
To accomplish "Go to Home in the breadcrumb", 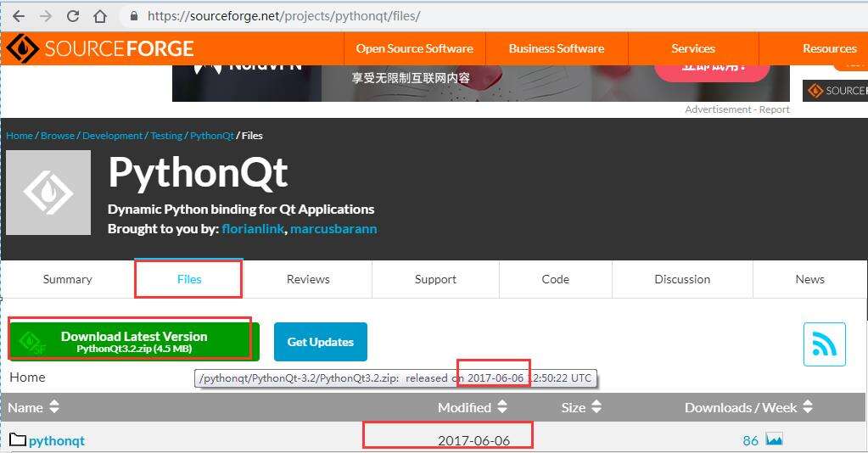I will click(x=20, y=136).
